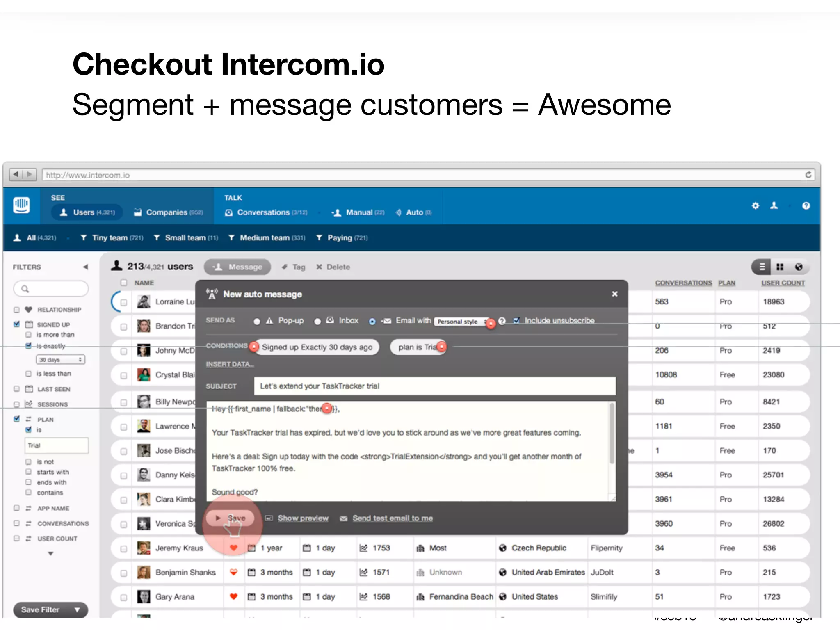Viewport: 840px width, 630px height.
Task: Open settings gear icon in header
Action: [755, 205]
